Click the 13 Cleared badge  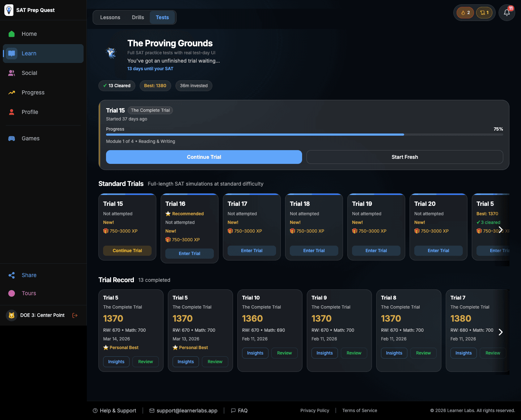117,85
